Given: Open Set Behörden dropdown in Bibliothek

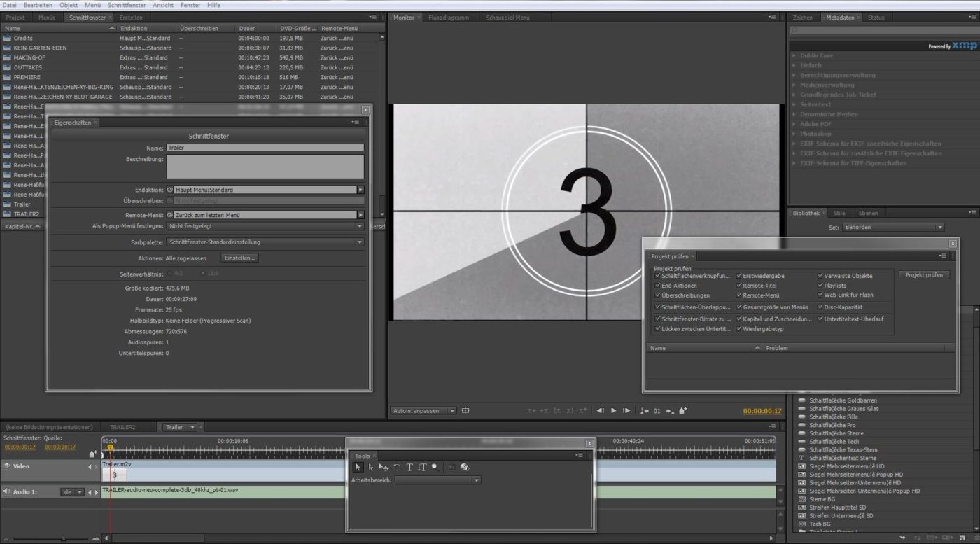Looking at the screenshot, I should [x=893, y=228].
